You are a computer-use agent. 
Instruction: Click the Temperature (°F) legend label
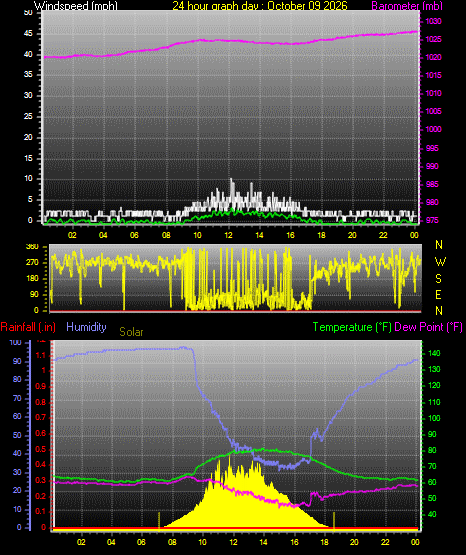tap(352, 327)
